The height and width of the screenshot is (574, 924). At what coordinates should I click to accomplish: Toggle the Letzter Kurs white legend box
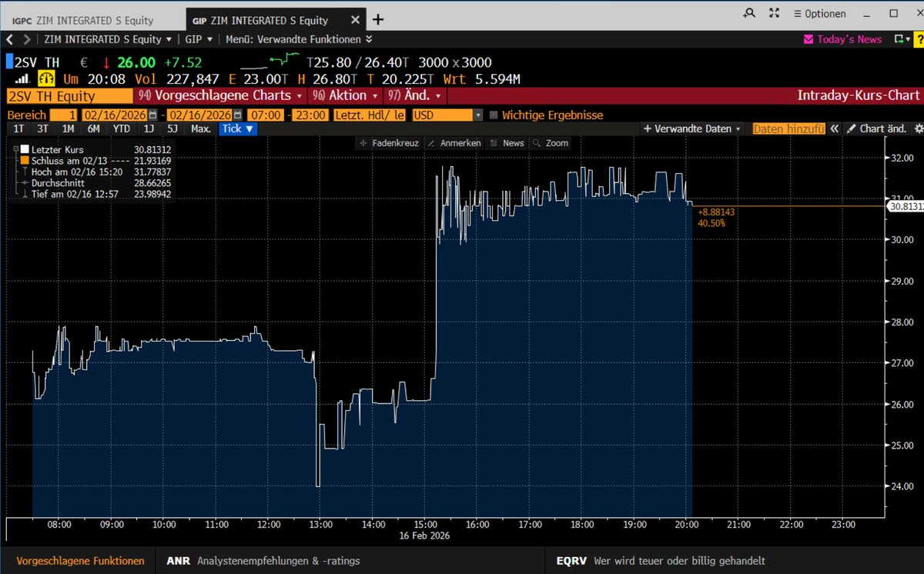click(x=25, y=149)
